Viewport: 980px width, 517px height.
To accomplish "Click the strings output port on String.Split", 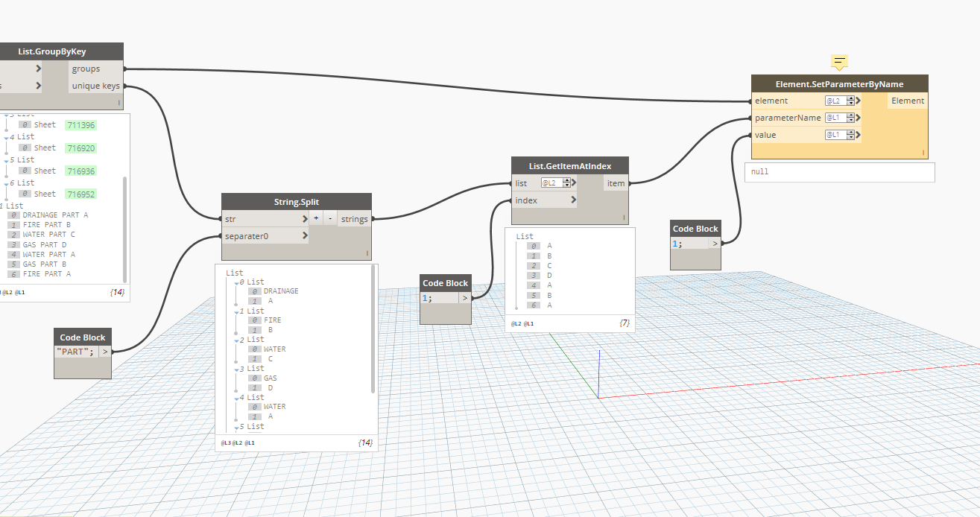I will [355, 219].
